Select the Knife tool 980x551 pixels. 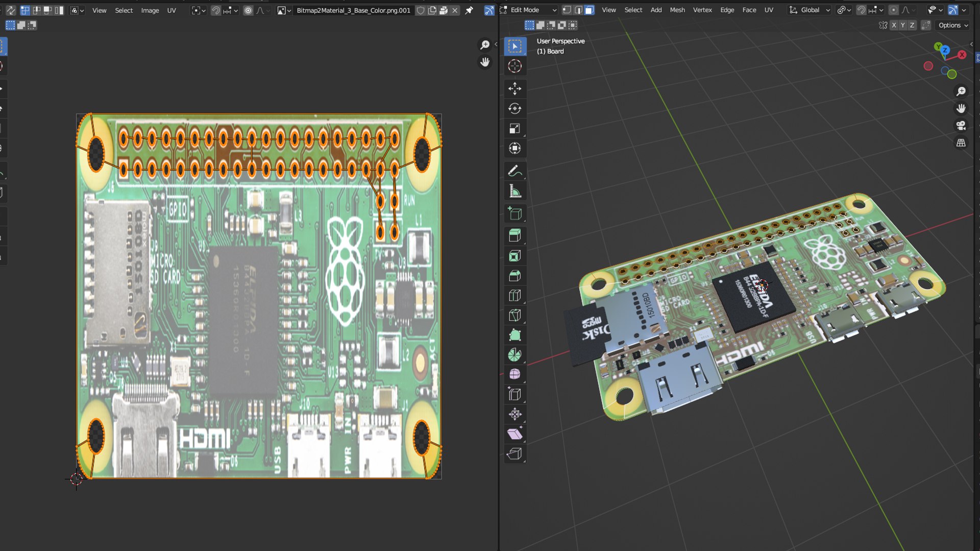point(514,316)
